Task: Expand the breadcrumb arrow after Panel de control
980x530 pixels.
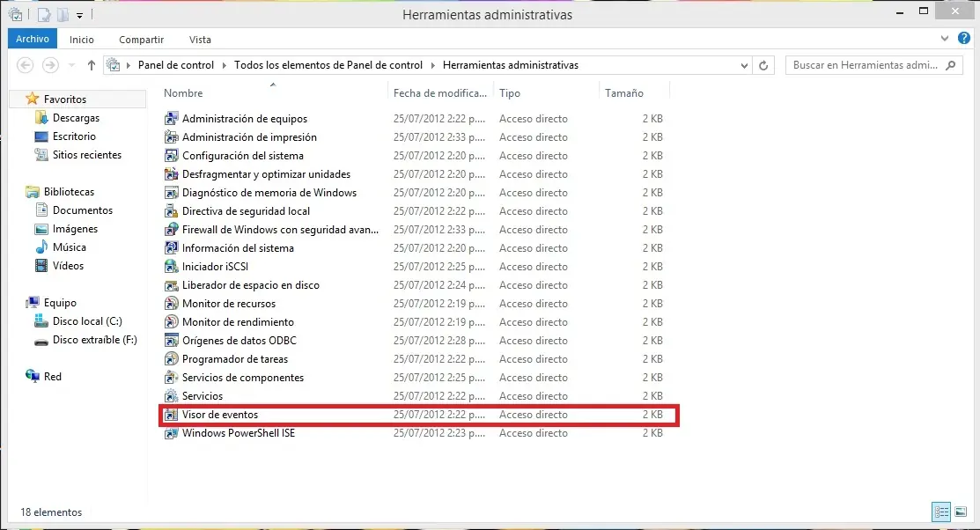Action: pyautogui.click(x=225, y=65)
